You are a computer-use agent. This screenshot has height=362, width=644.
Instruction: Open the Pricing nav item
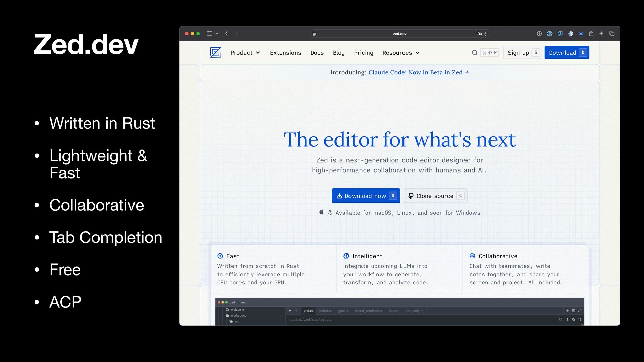coord(364,53)
